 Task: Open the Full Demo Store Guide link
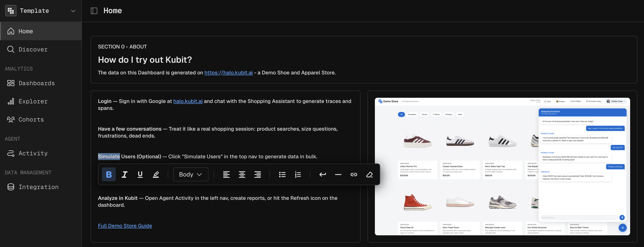click(125, 226)
